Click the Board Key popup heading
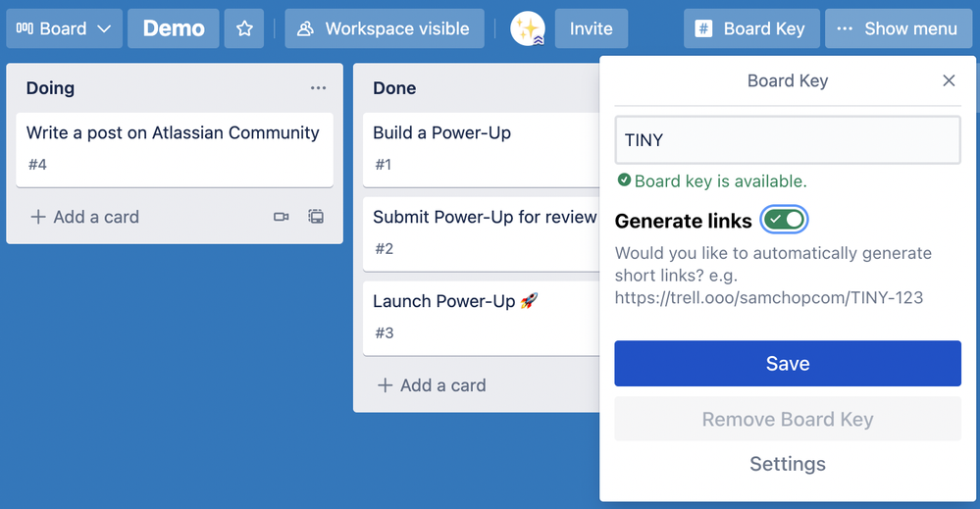The height and width of the screenshot is (509, 980). (788, 80)
